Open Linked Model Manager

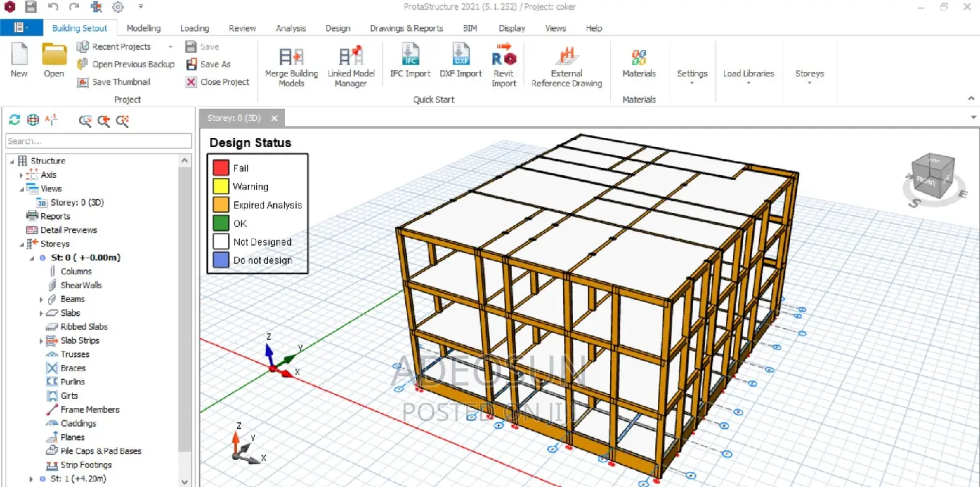(x=351, y=67)
